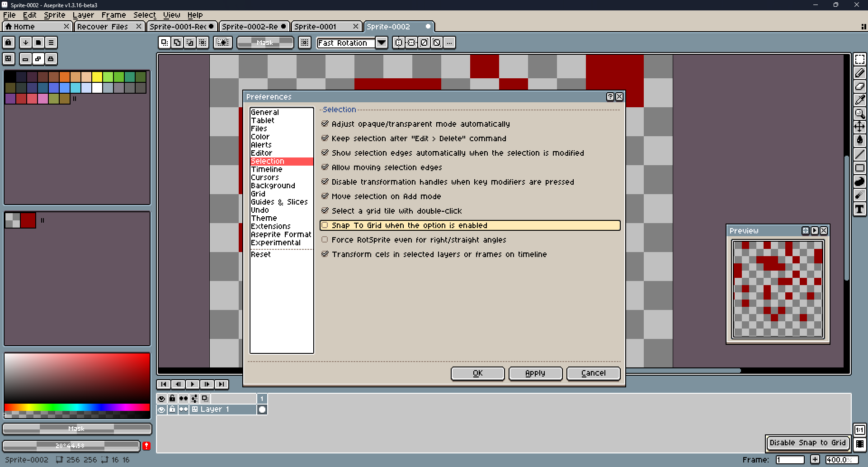
Task: Open the Sprite menu
Action: (54, 15)
